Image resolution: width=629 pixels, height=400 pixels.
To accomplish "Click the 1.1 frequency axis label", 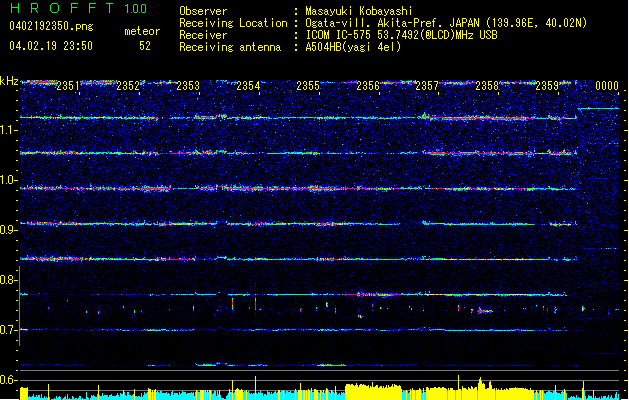I will [x=8, y=130].
